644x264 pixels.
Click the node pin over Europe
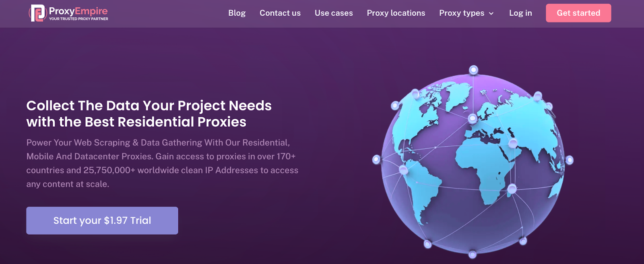(473, 118)
